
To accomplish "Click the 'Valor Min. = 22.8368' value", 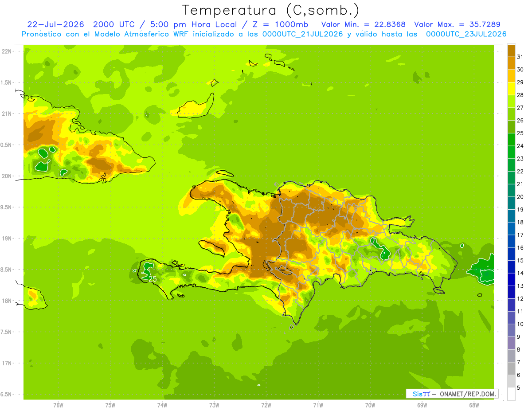I will [x=364, y=24].
